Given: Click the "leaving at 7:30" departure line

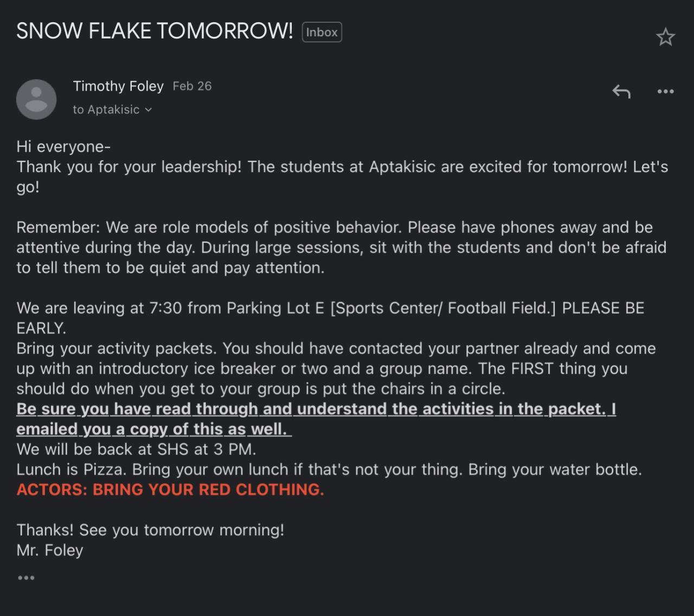Looking at the screenshot, I should coord(330,309).
